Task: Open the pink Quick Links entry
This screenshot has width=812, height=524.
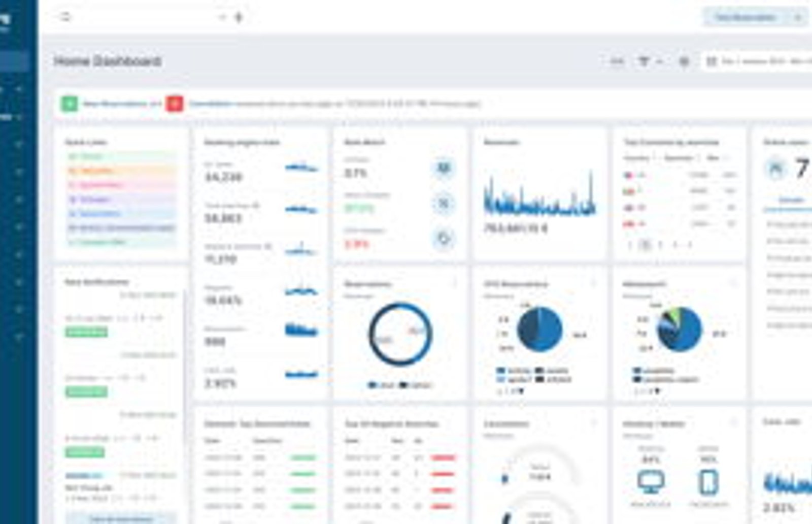Action: tap(122, 185)
